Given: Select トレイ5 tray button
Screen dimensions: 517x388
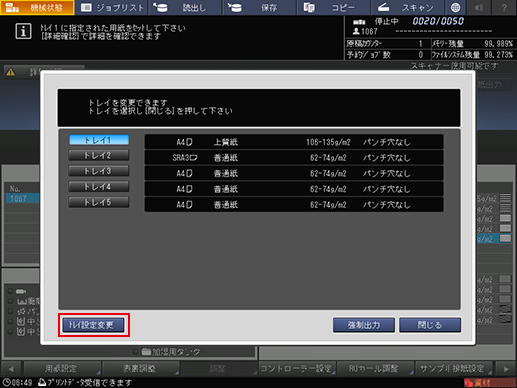Looking at the screenshot, I should tap(99, 202).
